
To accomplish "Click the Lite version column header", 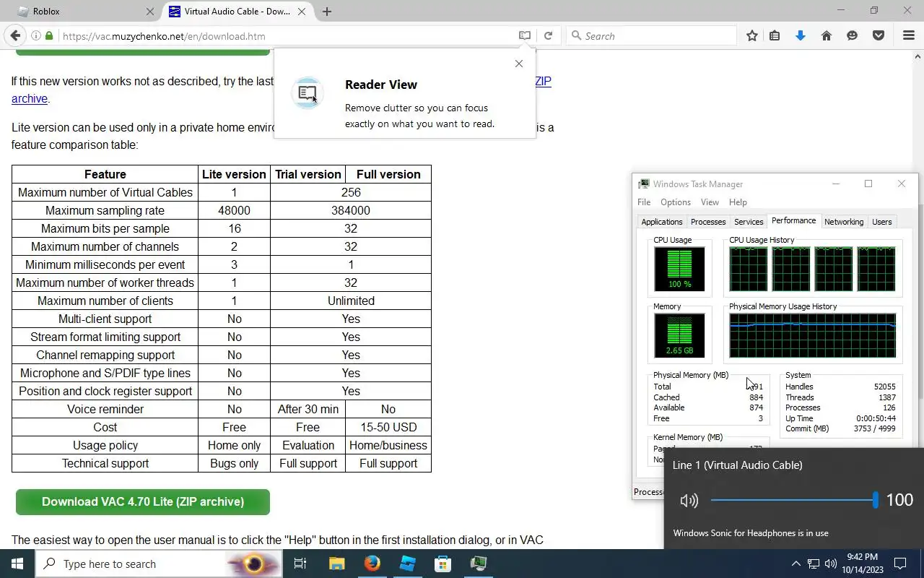I will coord(234,174).
